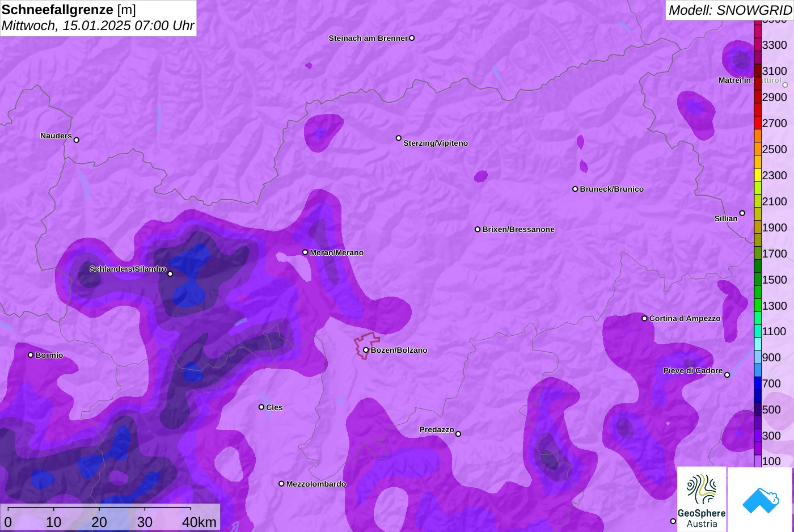This screenshot has height=532, width=794.
Task: Click the purple legend swatch at 300
Action: [x=758, y=436]
